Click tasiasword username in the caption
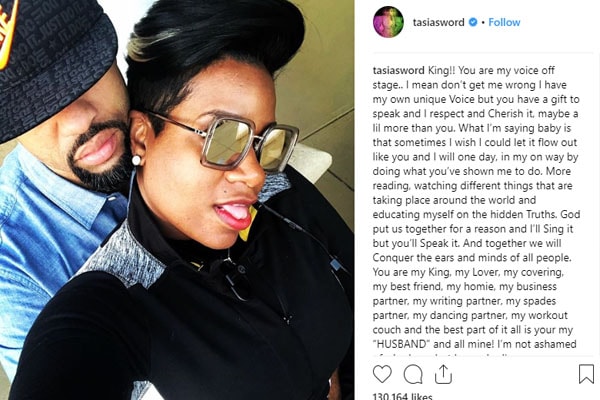 (x=398, y=70)
